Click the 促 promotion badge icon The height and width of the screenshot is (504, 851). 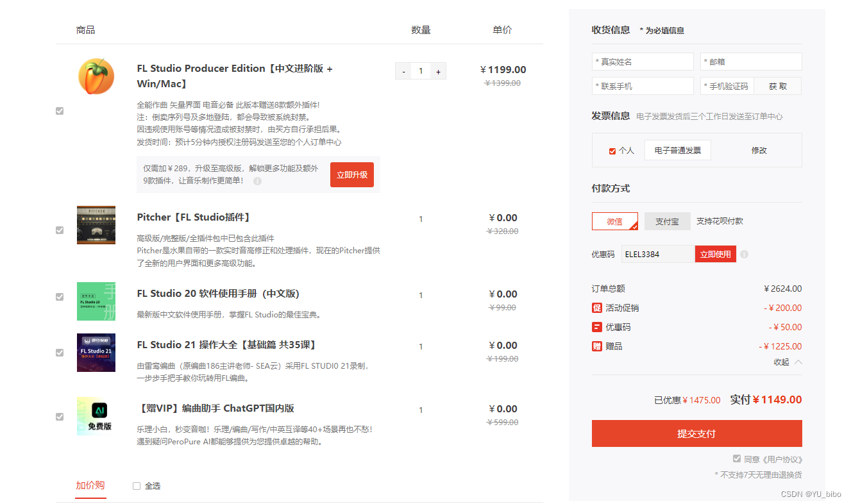(x=597, y=308)
